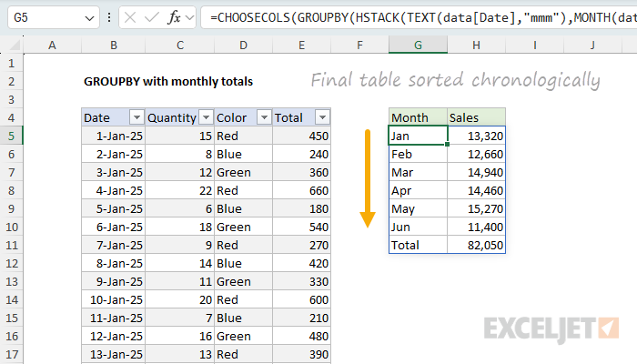Select column B header

(114, 45)
